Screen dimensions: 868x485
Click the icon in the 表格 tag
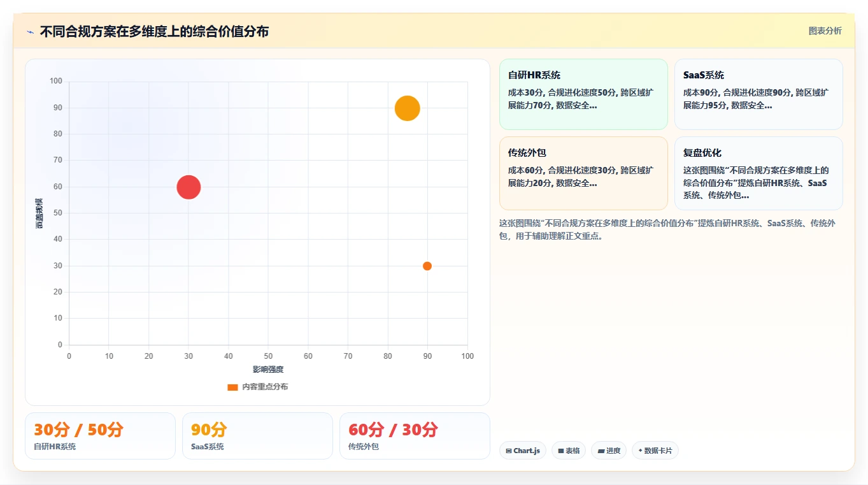pos(561,451)
